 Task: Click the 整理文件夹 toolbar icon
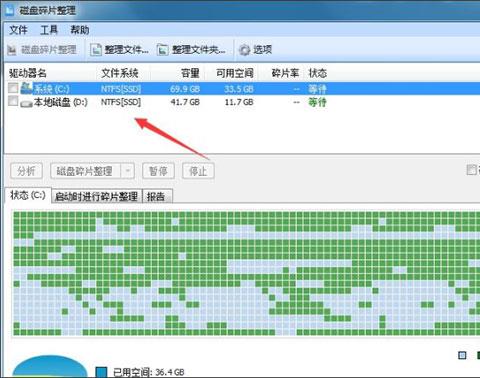coord(162,50)
